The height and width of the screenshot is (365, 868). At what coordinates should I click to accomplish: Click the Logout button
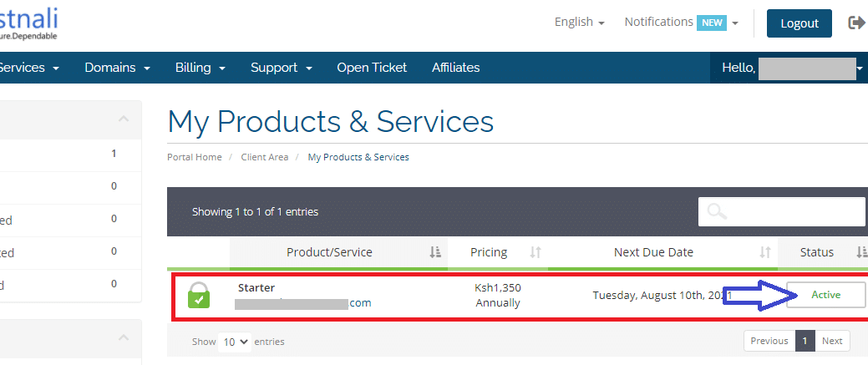click(799, 23)
